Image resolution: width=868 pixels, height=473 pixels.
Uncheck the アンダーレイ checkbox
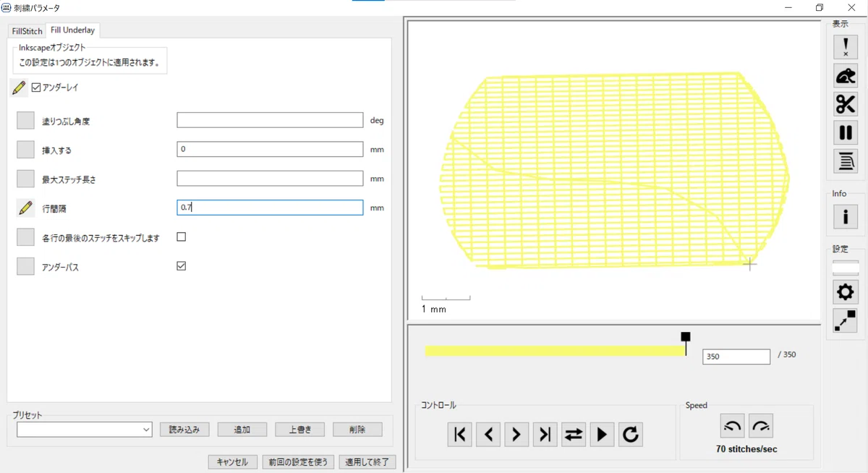click(x=36, y=88)
